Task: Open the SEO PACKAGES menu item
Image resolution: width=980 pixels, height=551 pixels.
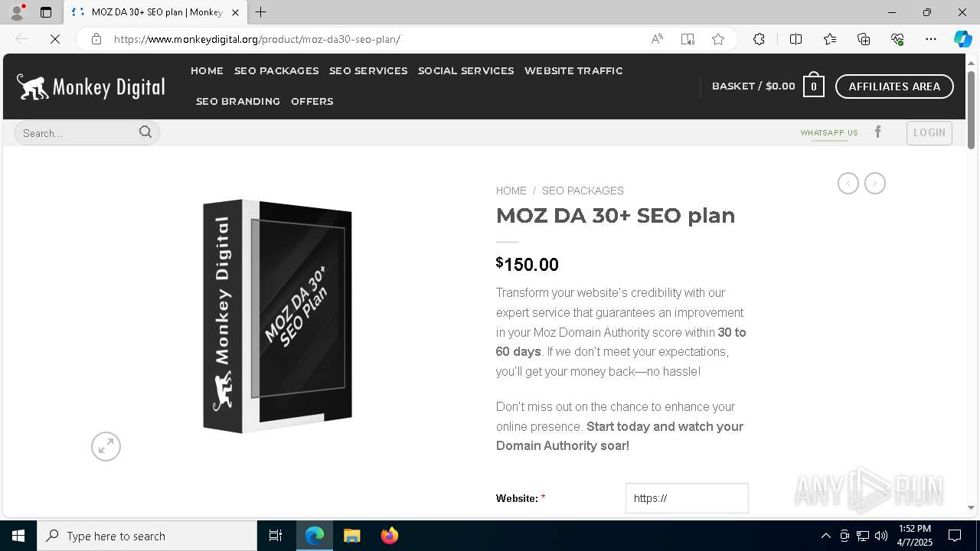Action: point(276,70)
